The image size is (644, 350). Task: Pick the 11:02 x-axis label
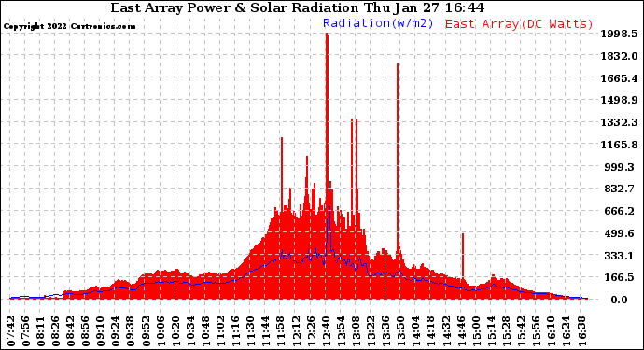[x=220, y=331]
